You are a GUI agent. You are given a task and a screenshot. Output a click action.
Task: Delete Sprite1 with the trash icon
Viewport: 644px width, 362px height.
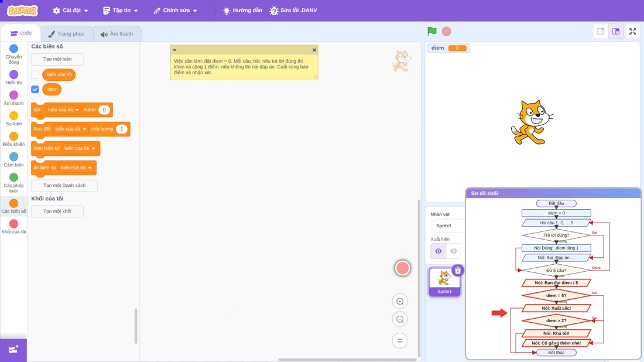click(x=458, y=271)
